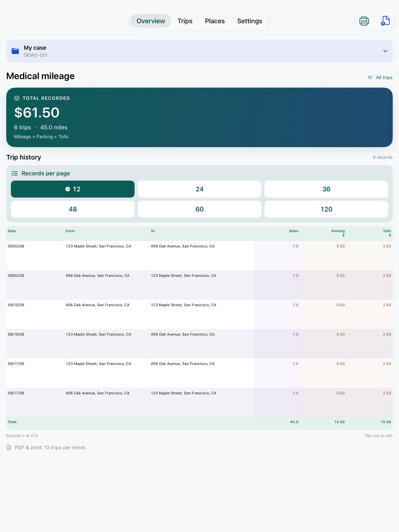Select 60 records per page
The width and height of the screenshot is (399, 532).
point(199,209)
